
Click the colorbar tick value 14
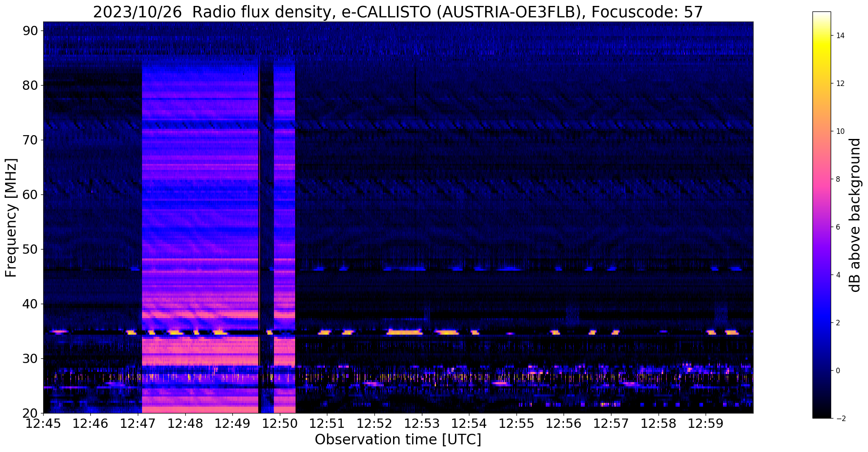pos(839,36)
